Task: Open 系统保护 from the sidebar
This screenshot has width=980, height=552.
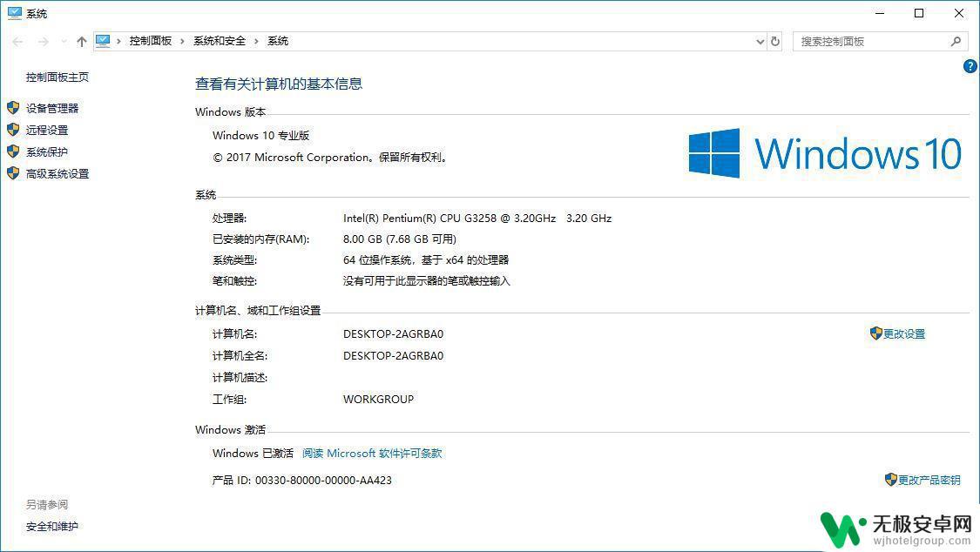Action: point(47,152)
